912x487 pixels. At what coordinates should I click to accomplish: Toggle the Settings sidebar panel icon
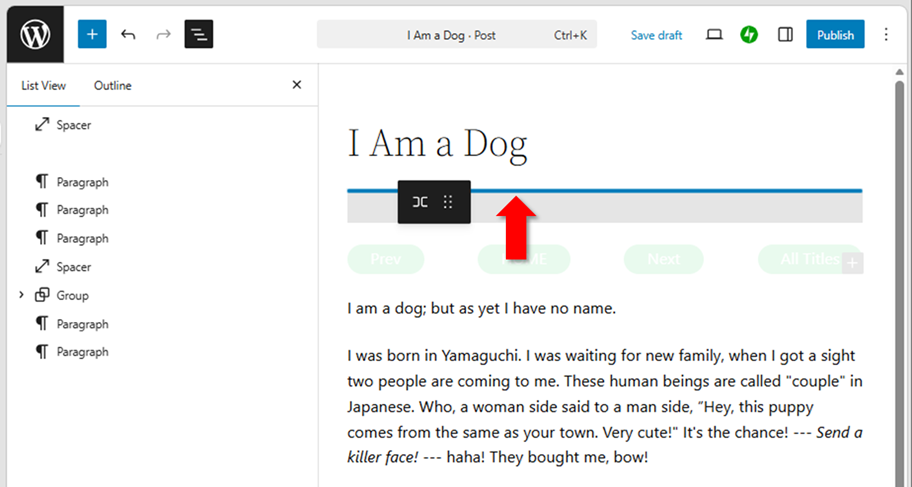(785, 35)
